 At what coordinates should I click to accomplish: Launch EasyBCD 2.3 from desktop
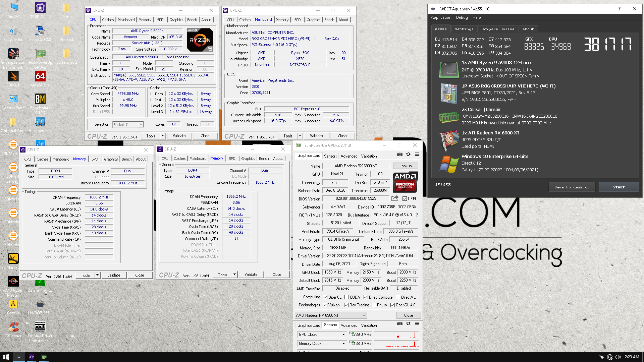click(40, 34)
